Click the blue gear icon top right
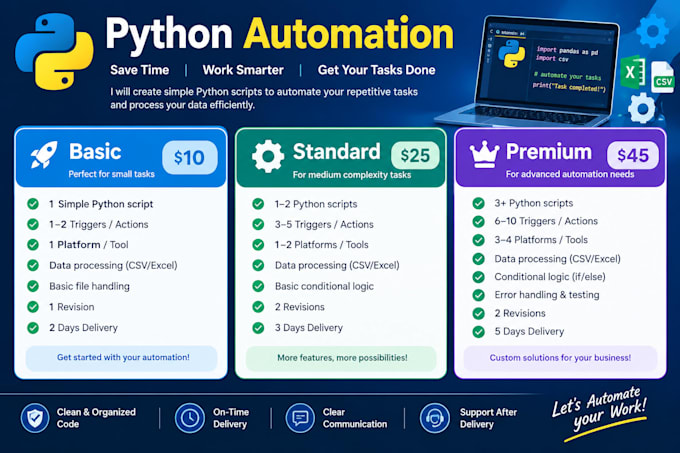Viewport: 680px width, 453px height. point(652,30)
